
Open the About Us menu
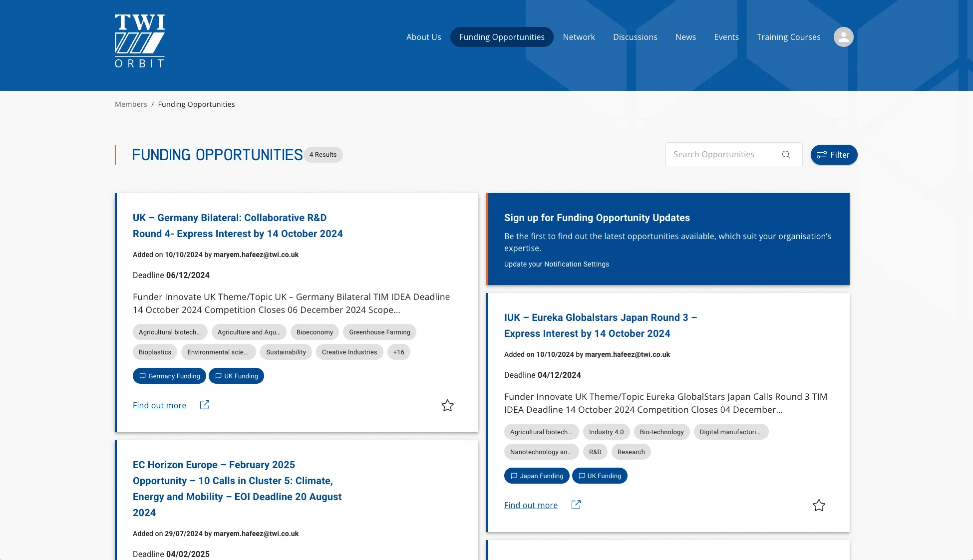coord(423,37)
